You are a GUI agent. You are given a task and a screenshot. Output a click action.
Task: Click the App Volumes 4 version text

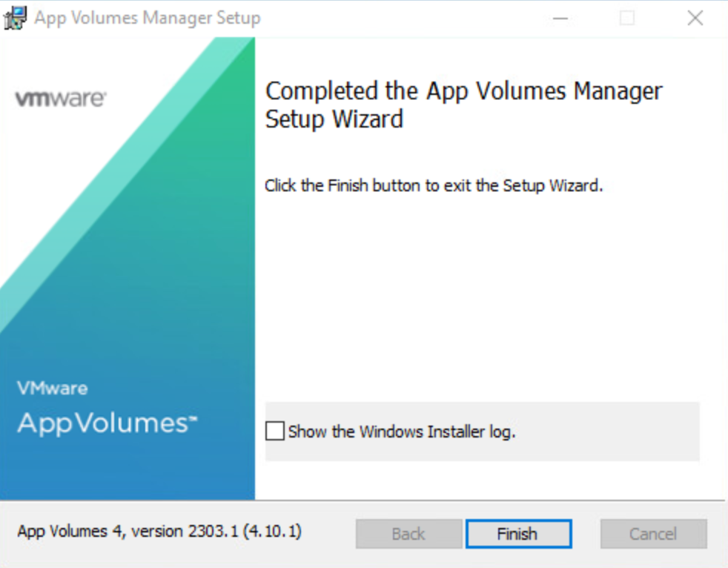(159, 532)
